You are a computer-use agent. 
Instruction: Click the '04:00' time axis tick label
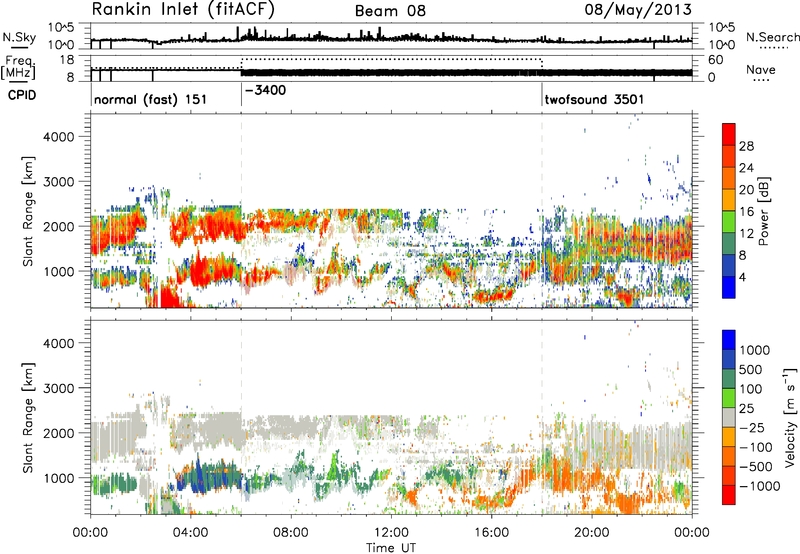pos(190,533)
